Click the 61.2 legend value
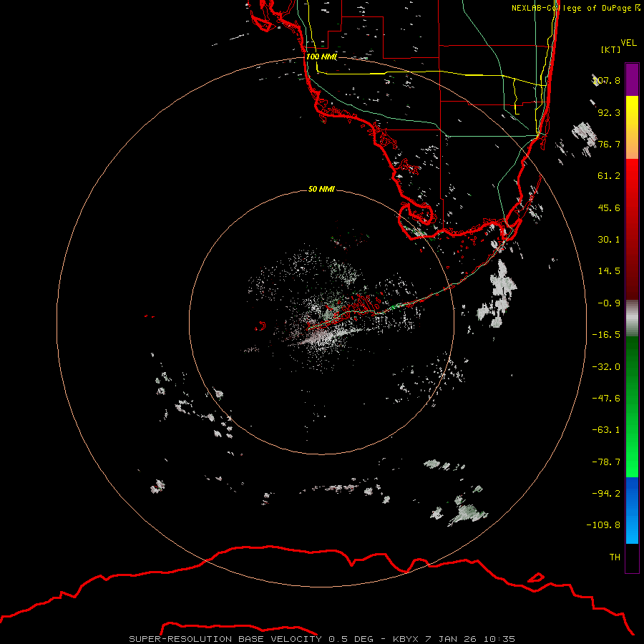 click(609, 176)
